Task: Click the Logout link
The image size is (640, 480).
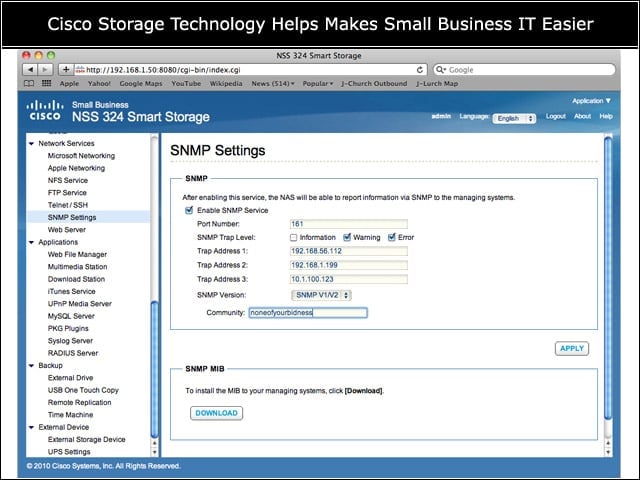Action: [556, 116]
